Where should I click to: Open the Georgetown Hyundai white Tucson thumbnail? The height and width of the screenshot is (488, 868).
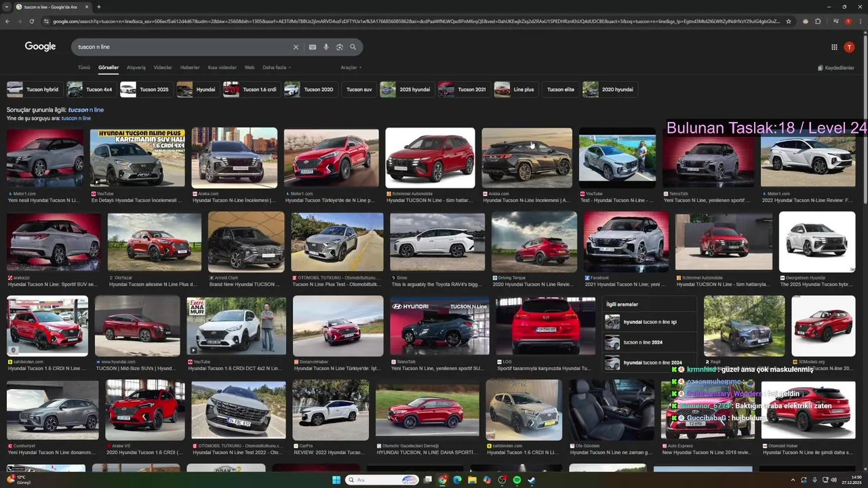pyautogui.click(x=816, y=242)
